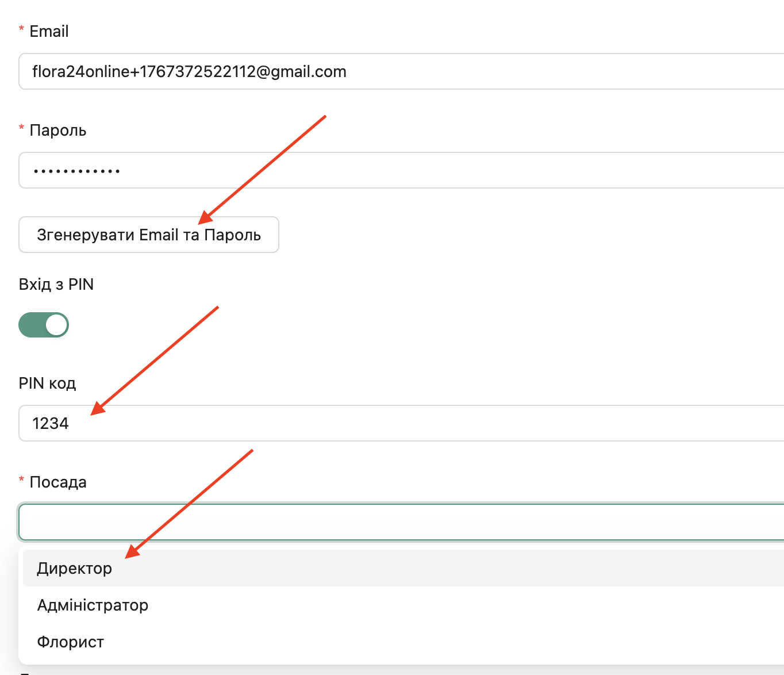Viewport: 784px width, 675px height.
Task: Click the masked password dots
Action: point(76,171)
